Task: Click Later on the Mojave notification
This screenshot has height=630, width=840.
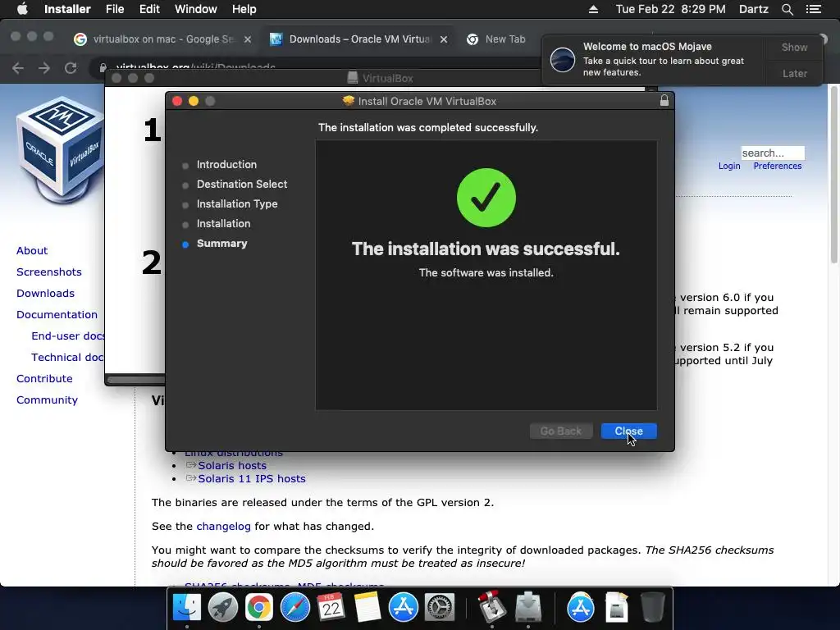Action: 794,73
